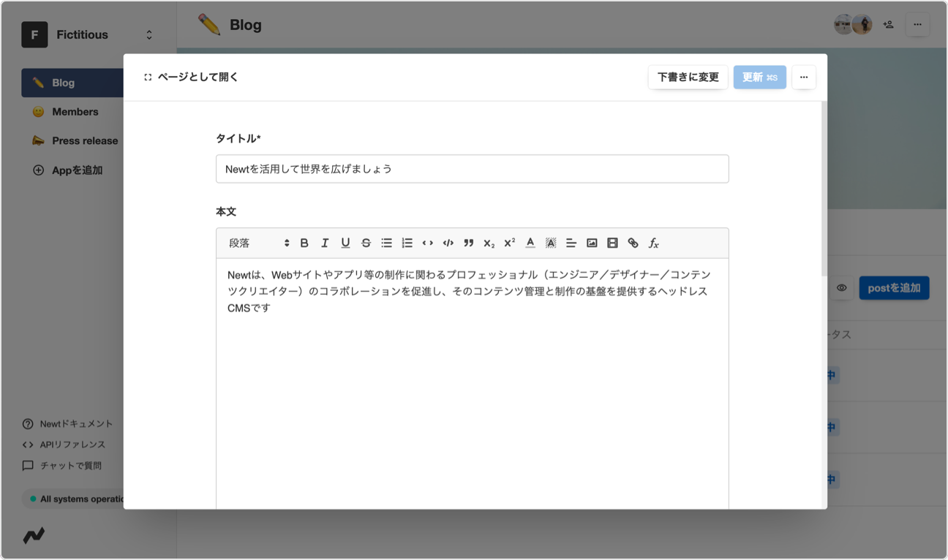
Task: Toggle the eye visibility button beside postを追加
Action: coord(842,288)
